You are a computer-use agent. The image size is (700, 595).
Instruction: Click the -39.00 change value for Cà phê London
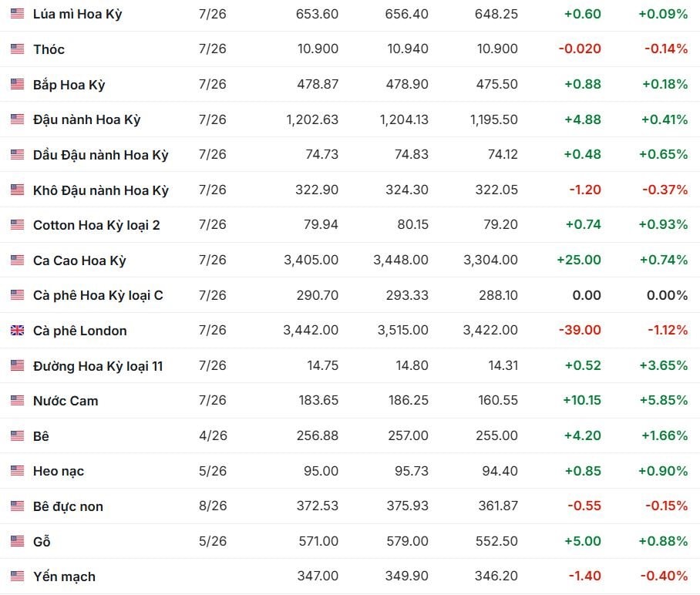click(x=580, y=331)
